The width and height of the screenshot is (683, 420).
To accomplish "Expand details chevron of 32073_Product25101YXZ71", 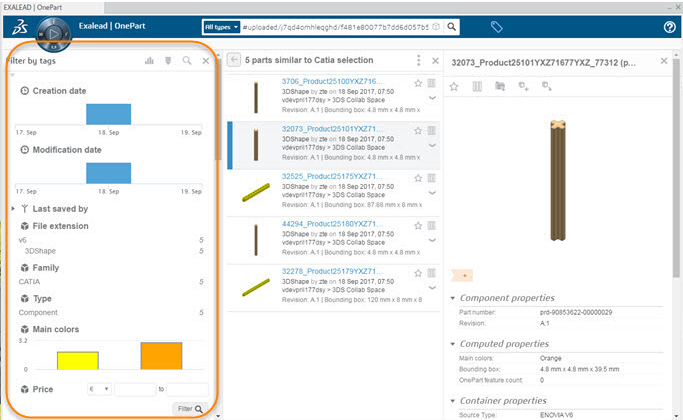I will click(x=432, y=146).
